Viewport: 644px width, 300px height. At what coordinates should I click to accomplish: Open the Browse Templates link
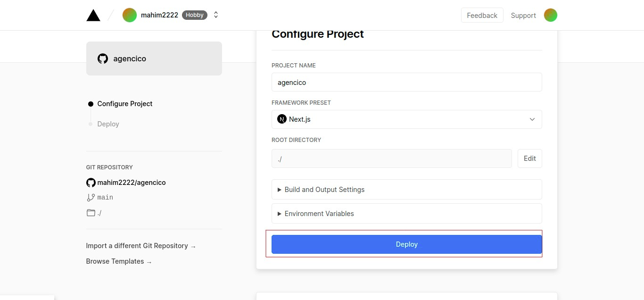(119, 261)
